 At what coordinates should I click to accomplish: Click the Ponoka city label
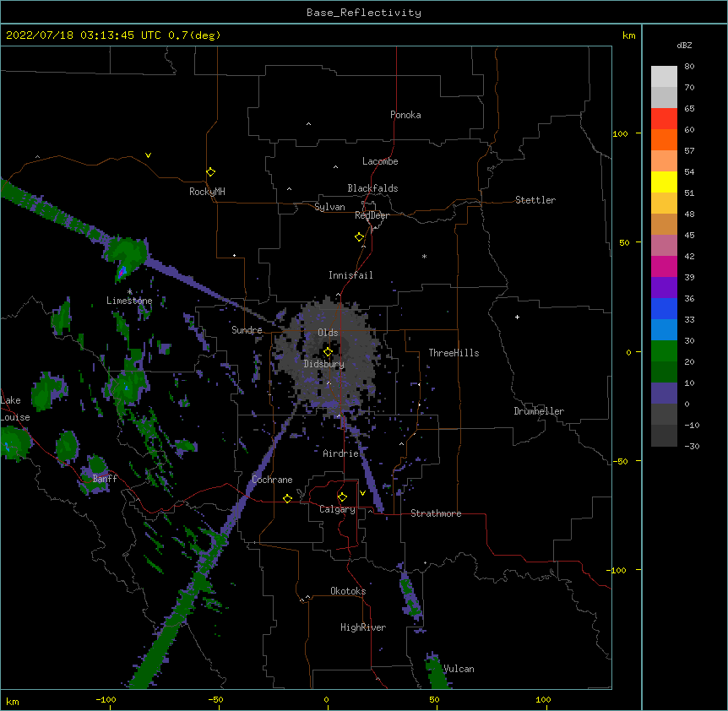(405, 115)
